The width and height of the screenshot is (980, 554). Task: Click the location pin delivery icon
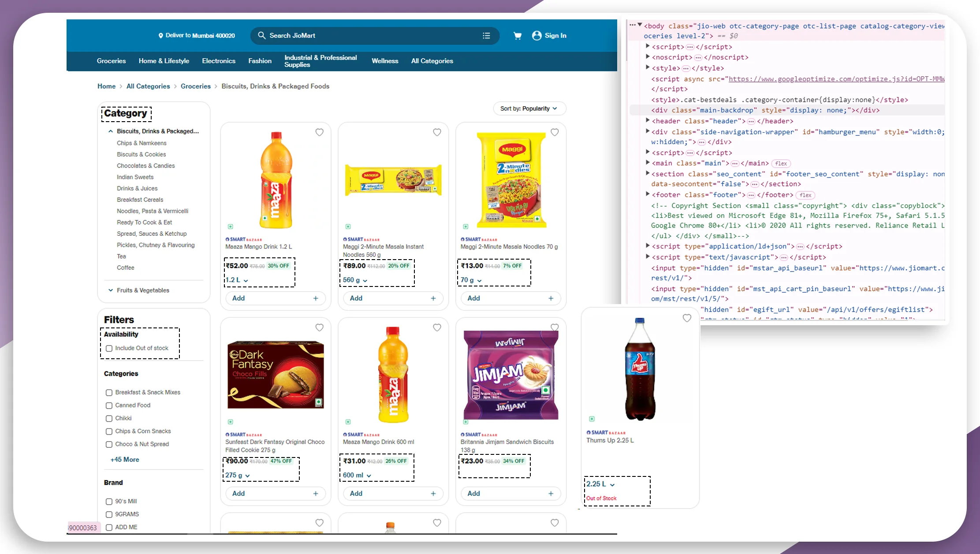coord(157,36)
